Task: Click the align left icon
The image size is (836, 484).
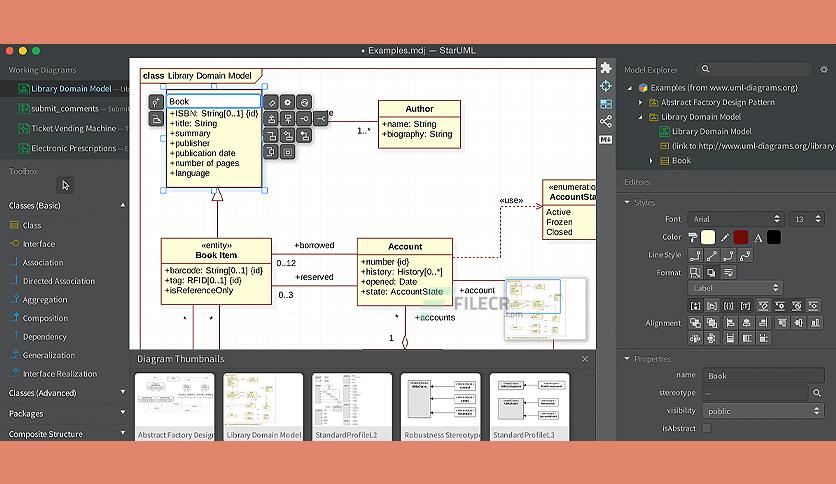Action: click(x=730, y=322)
